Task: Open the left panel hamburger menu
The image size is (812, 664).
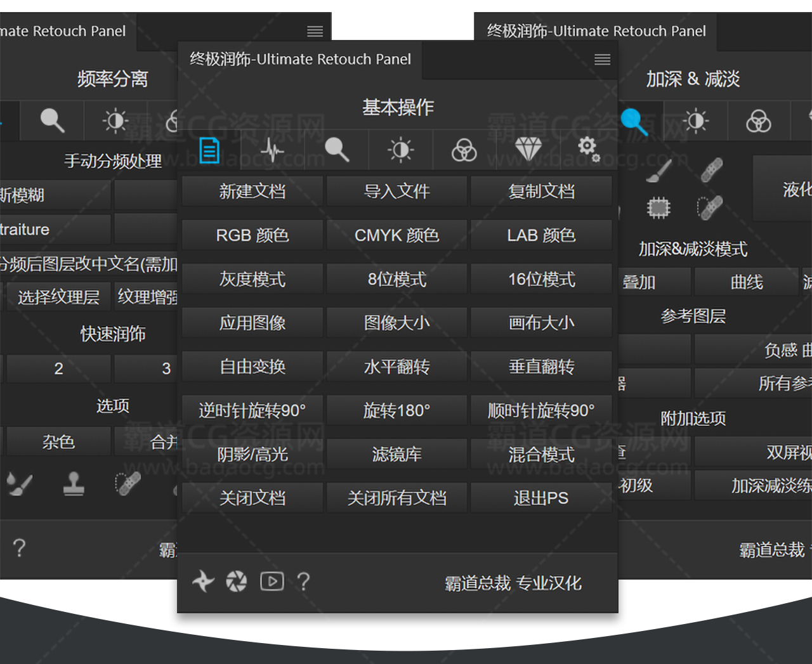Action: coord(315,31)
